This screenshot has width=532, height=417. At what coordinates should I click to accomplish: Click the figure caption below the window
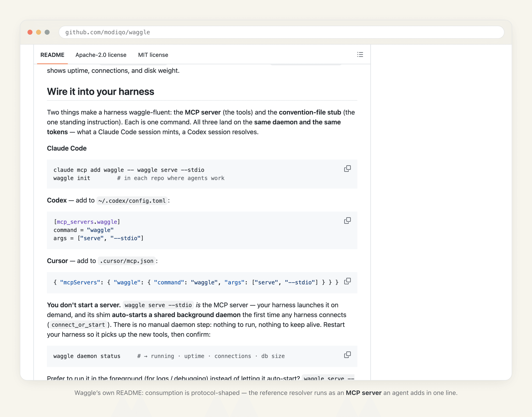266,393
